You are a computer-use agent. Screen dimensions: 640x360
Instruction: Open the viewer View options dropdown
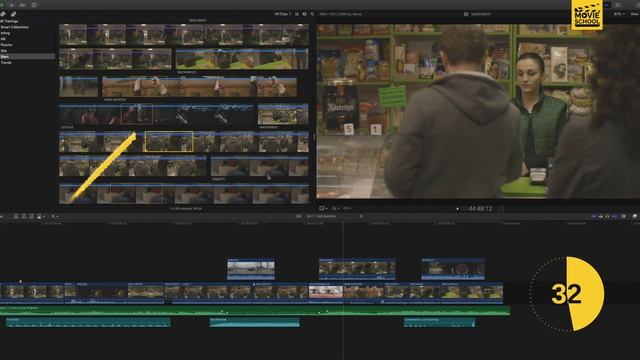point(634,14)
